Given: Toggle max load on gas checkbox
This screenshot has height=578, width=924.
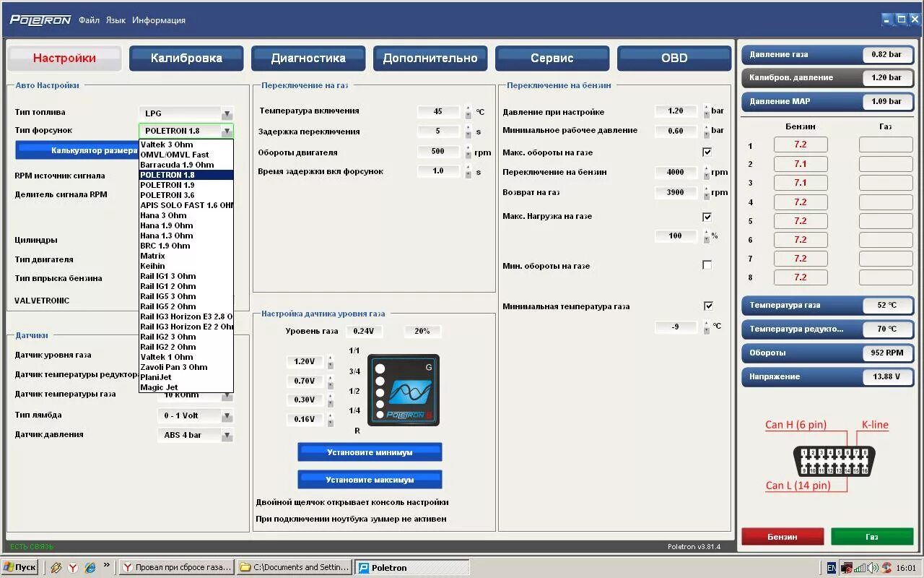Looking at the screenshot, I should pos(707,217).
